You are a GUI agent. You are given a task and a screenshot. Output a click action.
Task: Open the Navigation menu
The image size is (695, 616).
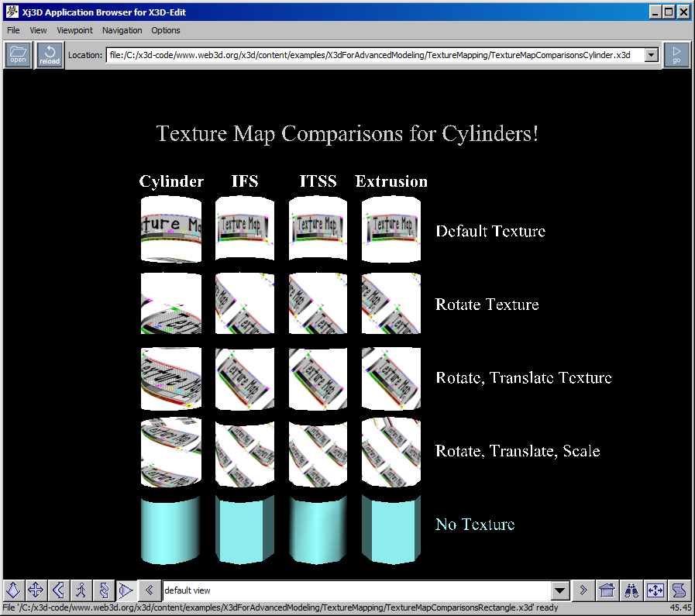click(122, 30)
